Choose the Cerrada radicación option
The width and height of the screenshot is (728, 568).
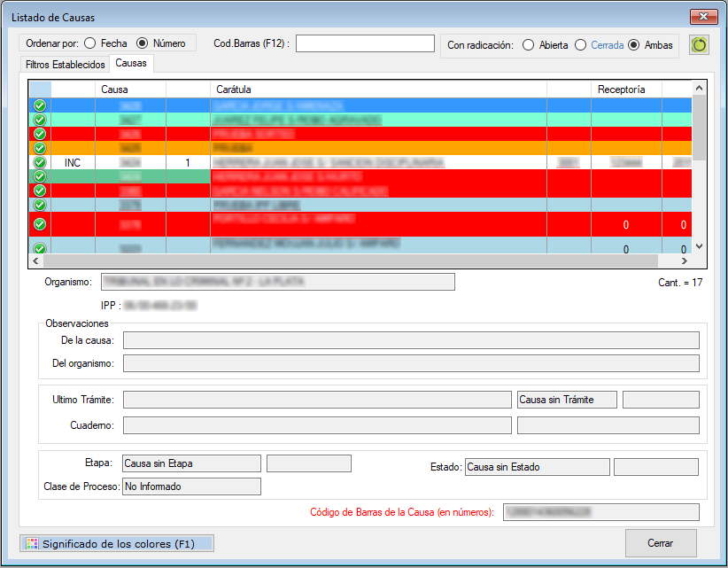point(580,44)
